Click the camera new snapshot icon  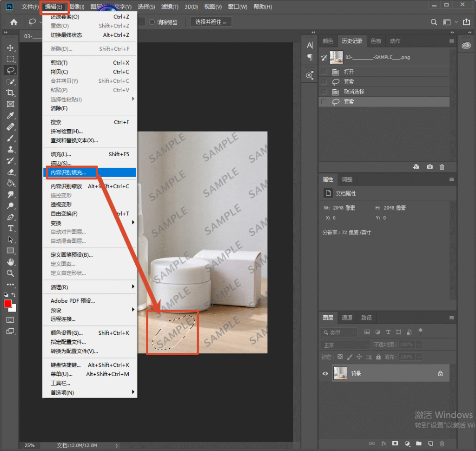[x=430, y=167]
